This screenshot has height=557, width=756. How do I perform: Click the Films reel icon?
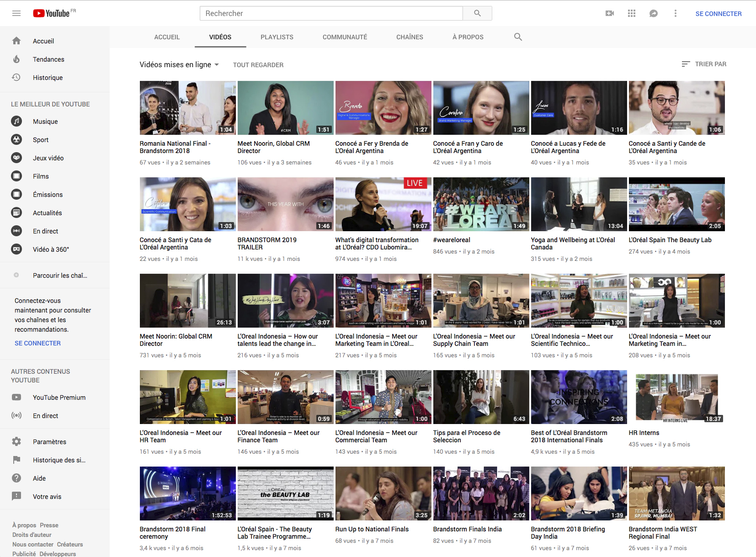(x=16, y=176)
